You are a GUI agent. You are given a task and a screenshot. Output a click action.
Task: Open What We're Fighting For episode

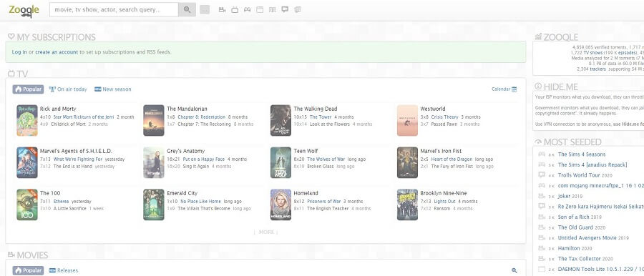(x=78, y=159)
